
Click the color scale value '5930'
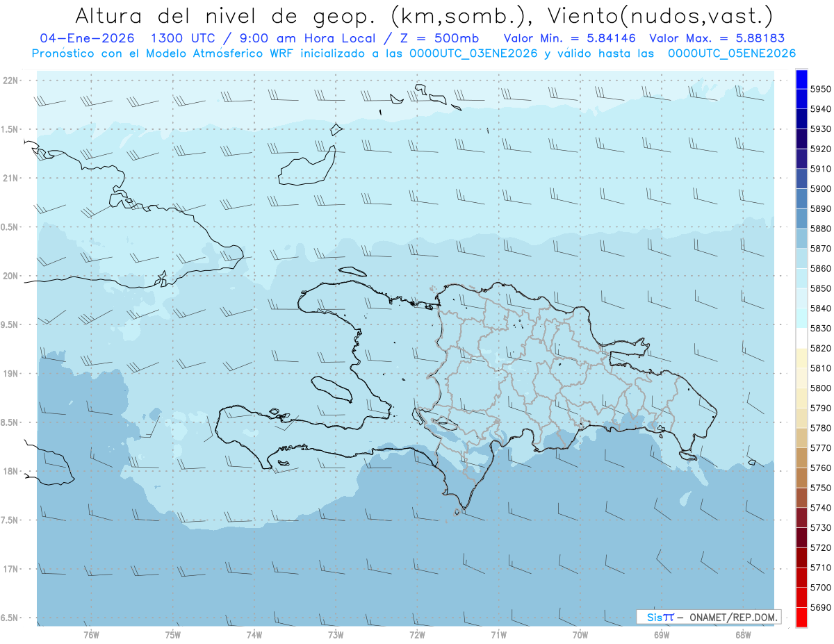pos(821,129)
